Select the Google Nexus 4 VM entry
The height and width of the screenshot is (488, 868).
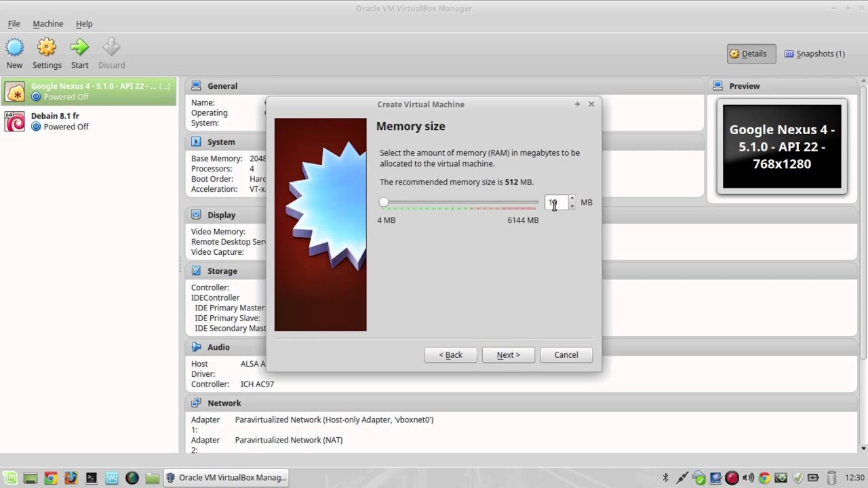tap(89, 91)
